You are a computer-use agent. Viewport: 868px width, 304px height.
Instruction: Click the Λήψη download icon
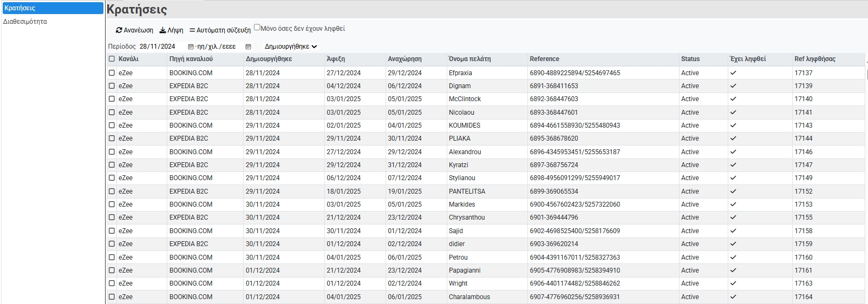coord(162,30)
